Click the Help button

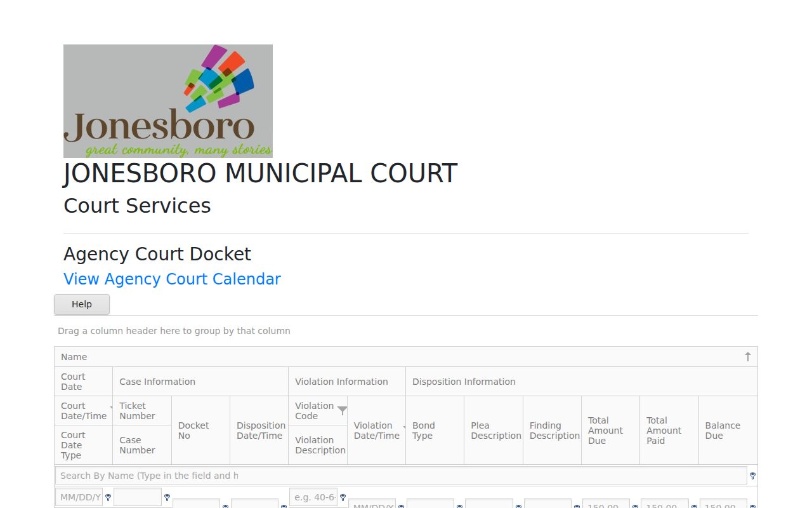pos(82,304)
